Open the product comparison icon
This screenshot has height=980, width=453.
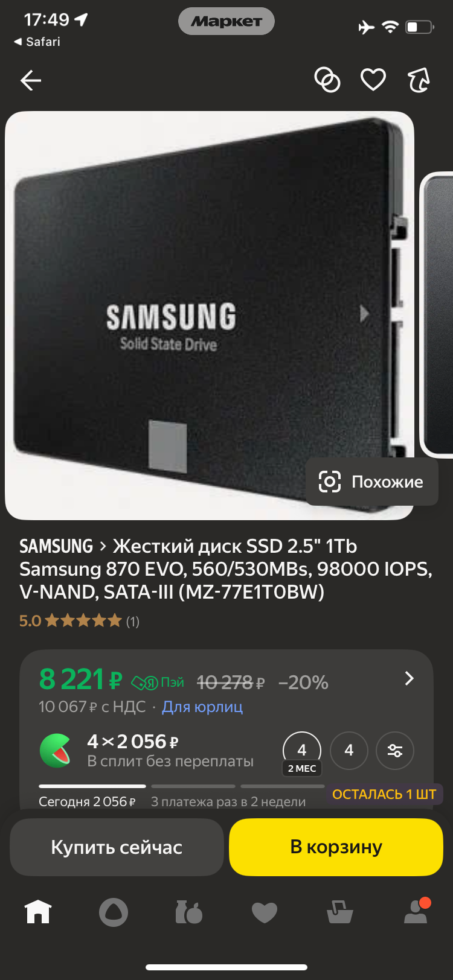tap(327, 80)
